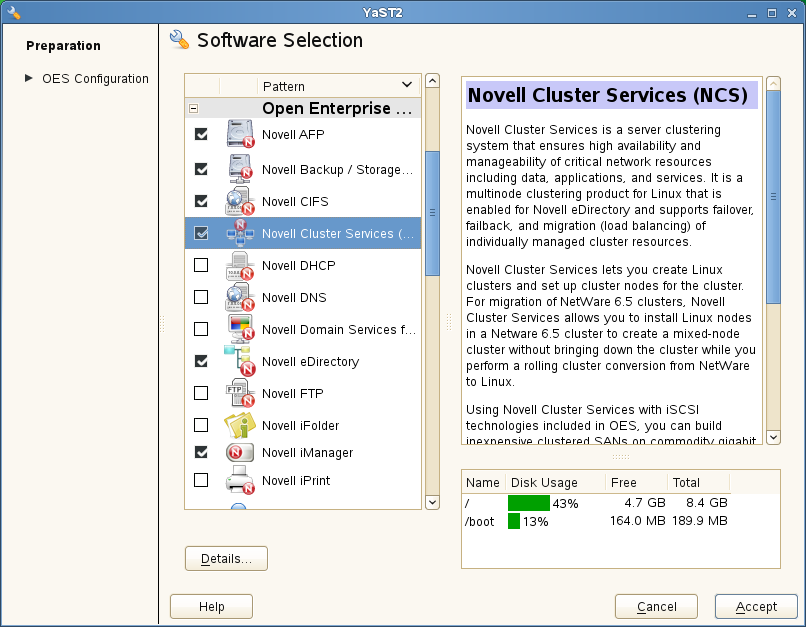
Task: Click the Novell Domain Services icon
Action: coord(240,329)
